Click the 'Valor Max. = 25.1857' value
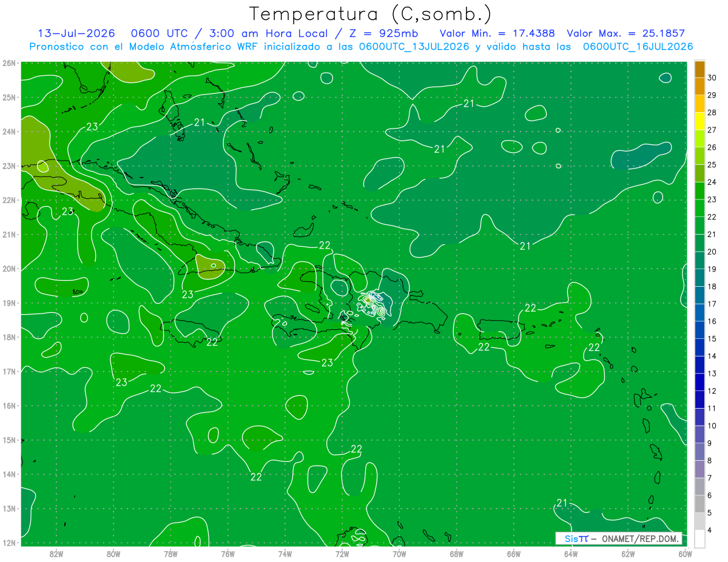This screenshot has width=728, height=562. tap(626, 33)
